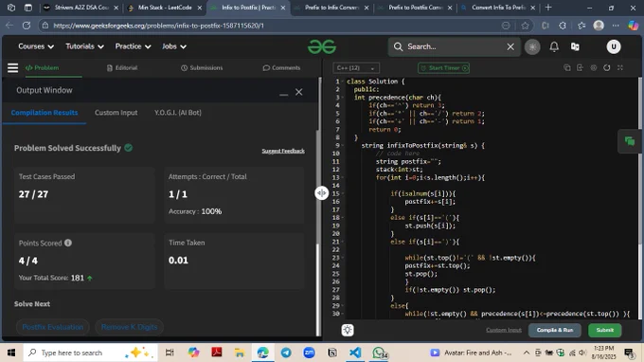Screen dimensions: 644x362
Task: Click the panel splitter handle
Action: click(x=322, y=192)
